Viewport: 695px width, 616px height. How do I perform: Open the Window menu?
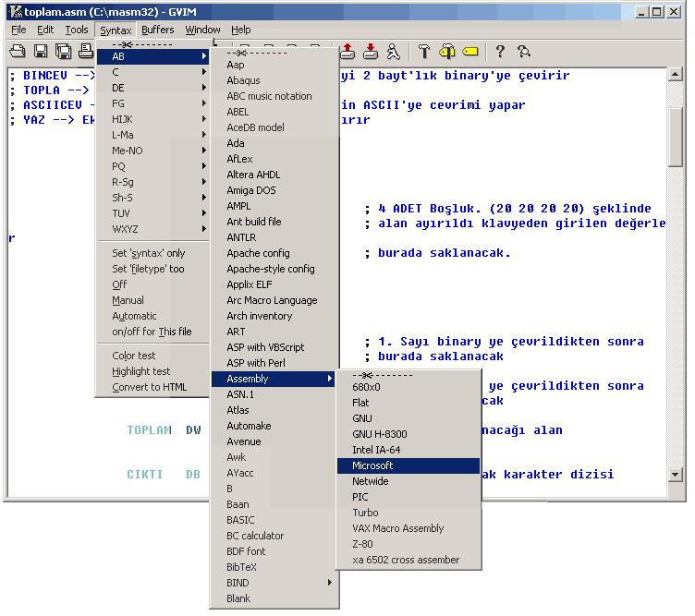pos(202,30)
